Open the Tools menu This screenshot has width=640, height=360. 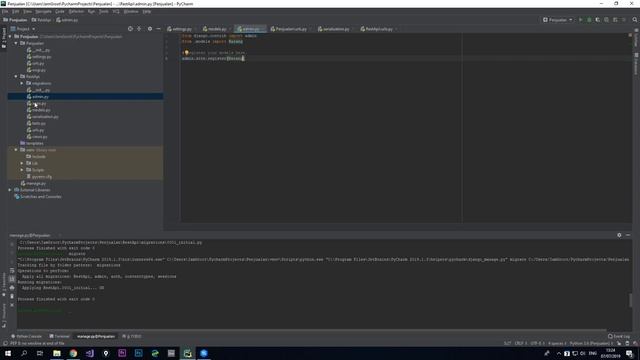tap(104, 11)
